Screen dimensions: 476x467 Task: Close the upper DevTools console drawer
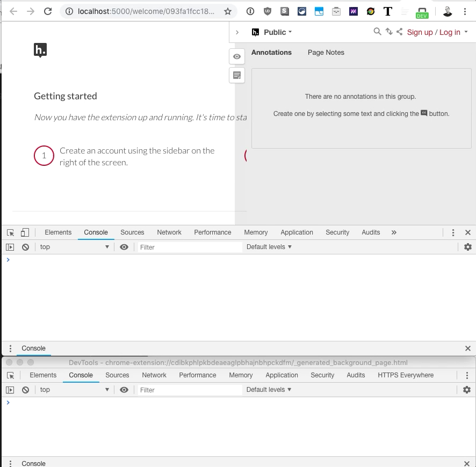[x=468, y=348]
